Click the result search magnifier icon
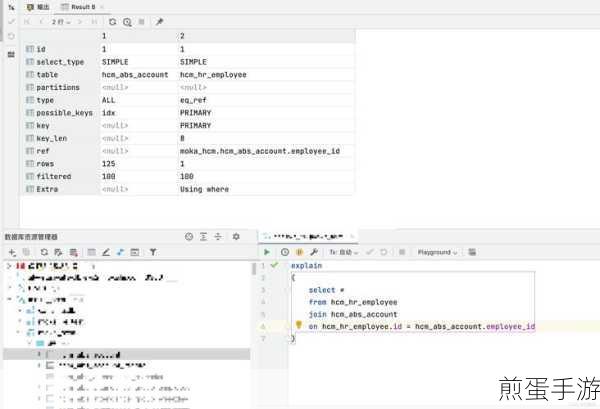Viewport: 600px width, 409px height. (x=127, y=22)
